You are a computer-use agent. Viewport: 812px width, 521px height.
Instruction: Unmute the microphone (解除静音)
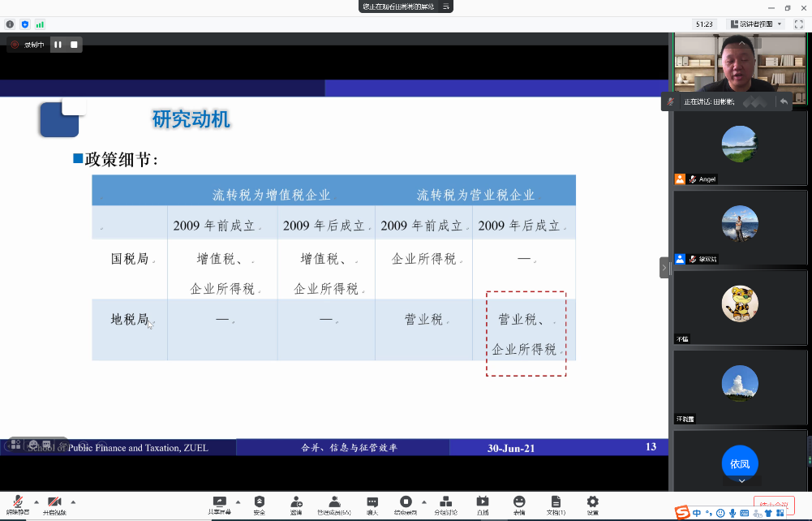17,504
